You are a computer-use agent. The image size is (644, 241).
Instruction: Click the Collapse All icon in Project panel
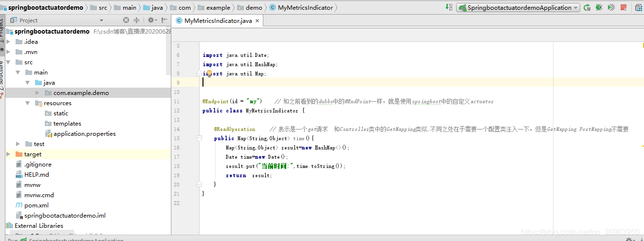point(137,20)
